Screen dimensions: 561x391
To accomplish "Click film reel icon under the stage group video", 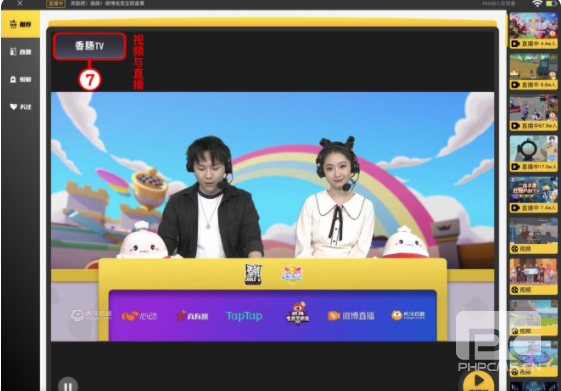I will coord(515,290).
